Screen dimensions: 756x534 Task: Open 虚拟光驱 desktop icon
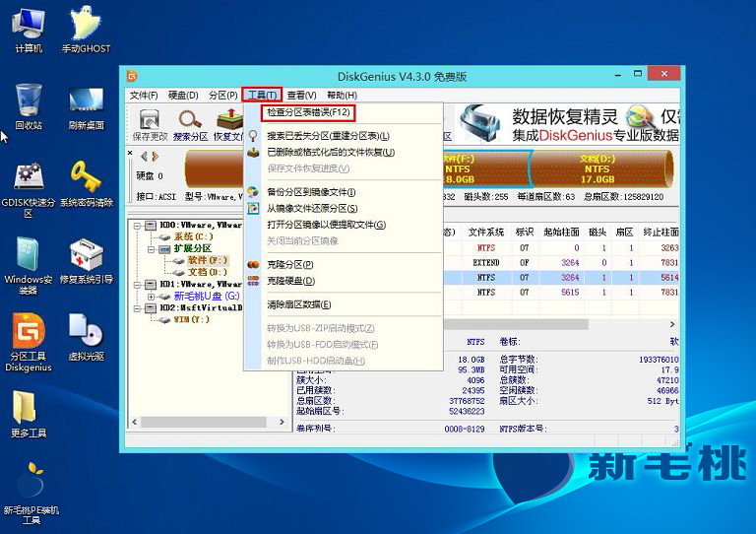coord(86,337)
